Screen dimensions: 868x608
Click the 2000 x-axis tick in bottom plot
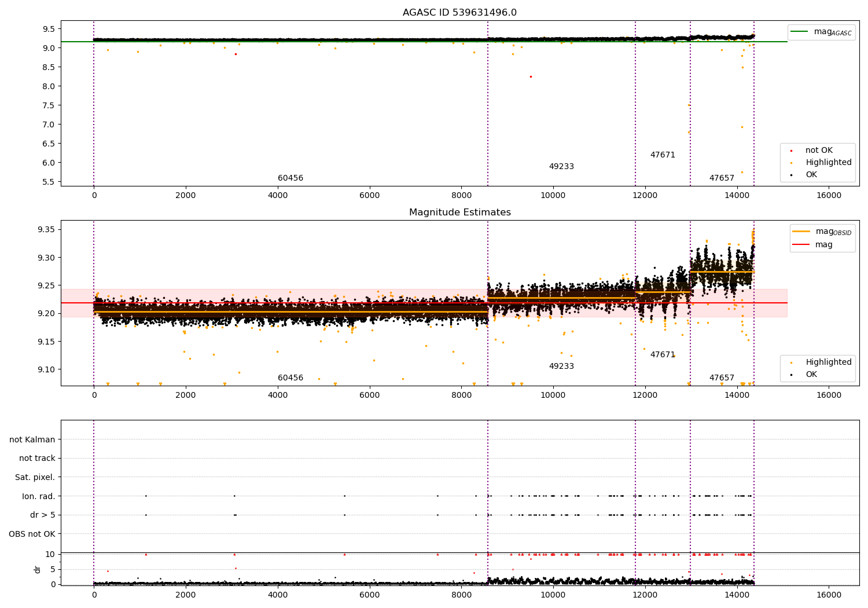[x=186, y=595]
